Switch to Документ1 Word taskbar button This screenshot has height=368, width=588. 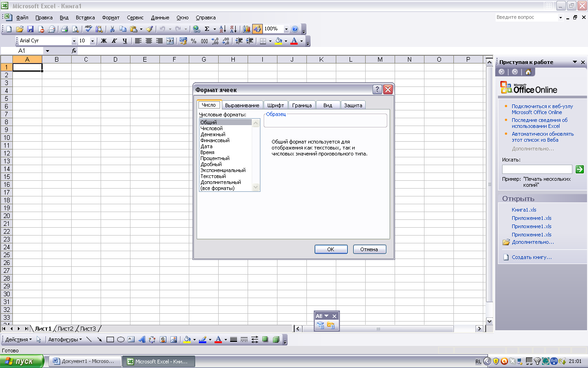click(x=85, y=361)
